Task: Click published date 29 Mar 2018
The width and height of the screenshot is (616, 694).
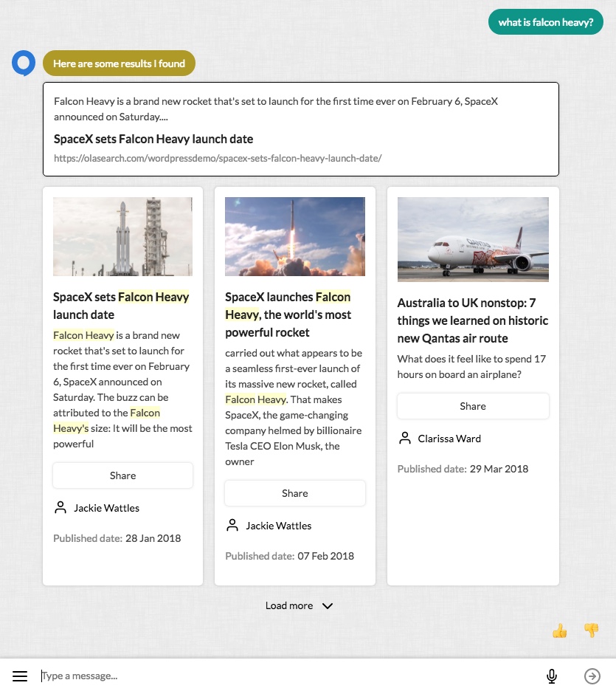Action: coord(499,469)
